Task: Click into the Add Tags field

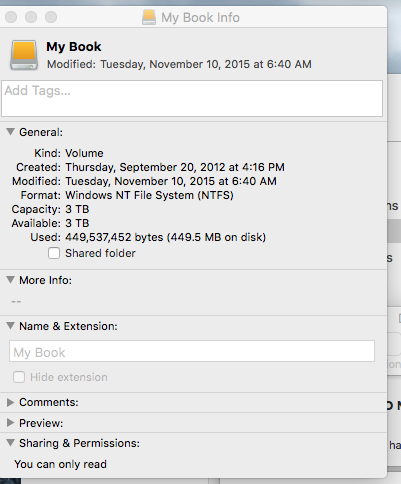Action: point(192,98)
